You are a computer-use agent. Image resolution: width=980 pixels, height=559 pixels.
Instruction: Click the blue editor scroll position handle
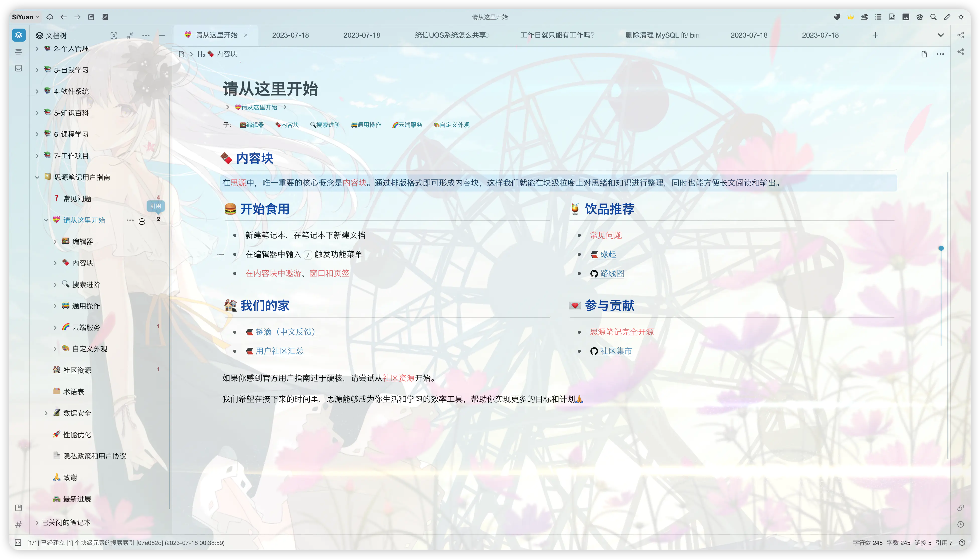(x=941, y=248)
